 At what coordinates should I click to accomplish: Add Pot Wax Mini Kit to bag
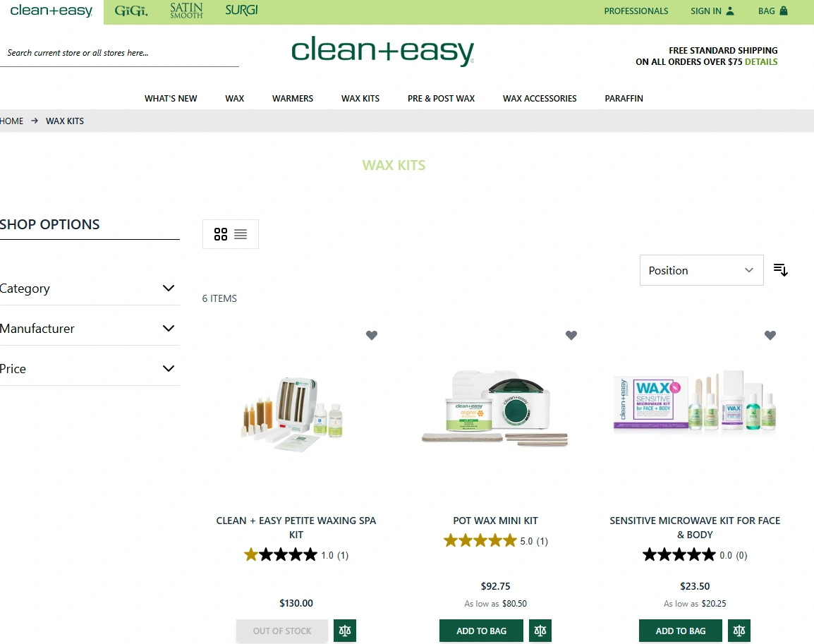point(481,631)
